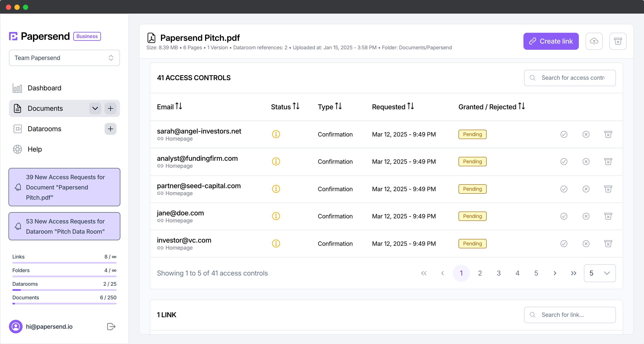Click the plus icon next to Datarooms
Image resolution: width=644 pixels, height=344 pixels.
point(110,129)
